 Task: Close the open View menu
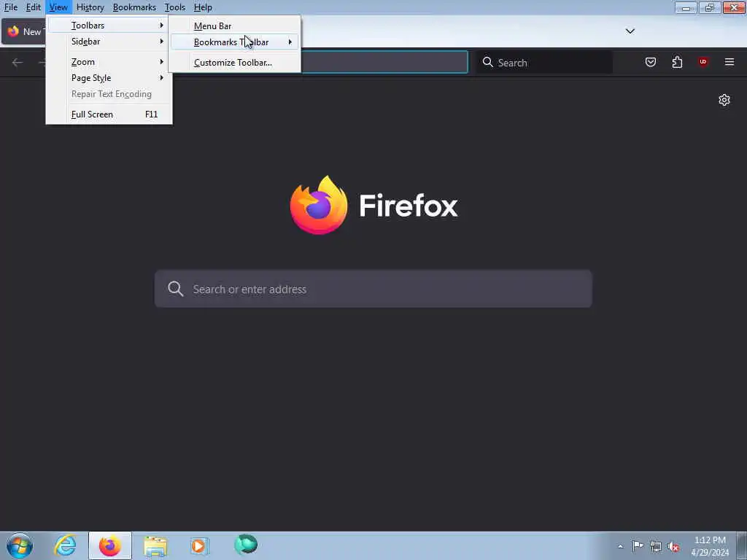pyautogui.click(x=58, y=7)
